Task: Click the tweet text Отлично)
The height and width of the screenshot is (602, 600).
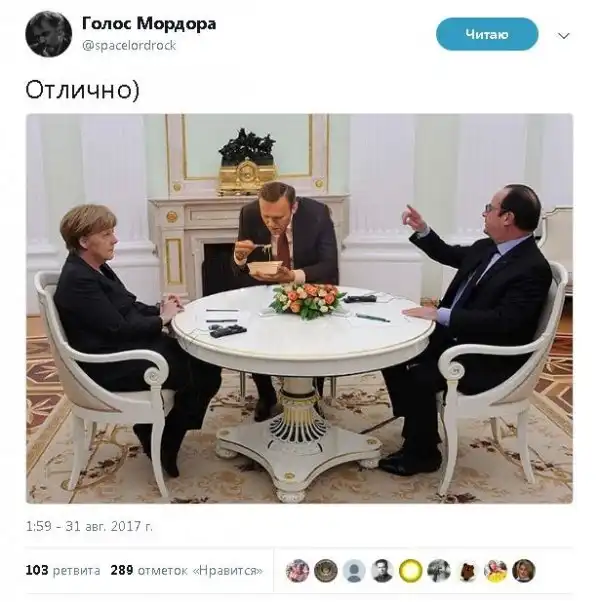Action: (83, 91)
